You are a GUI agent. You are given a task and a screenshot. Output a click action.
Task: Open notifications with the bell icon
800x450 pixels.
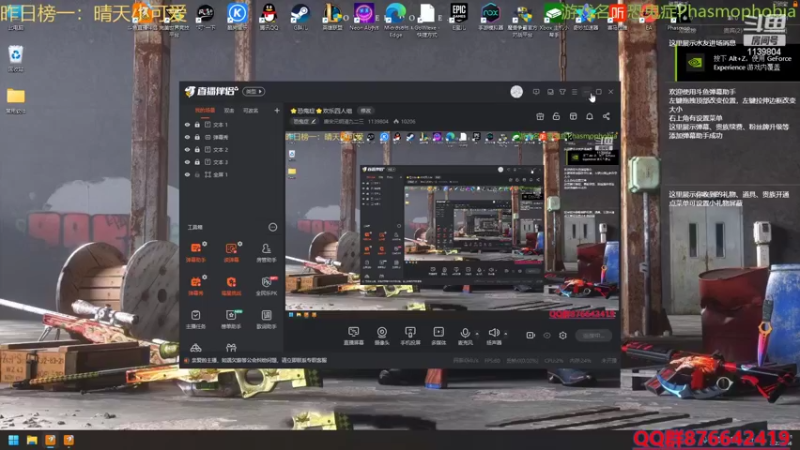pyautogui.click(x=589, y=116)
